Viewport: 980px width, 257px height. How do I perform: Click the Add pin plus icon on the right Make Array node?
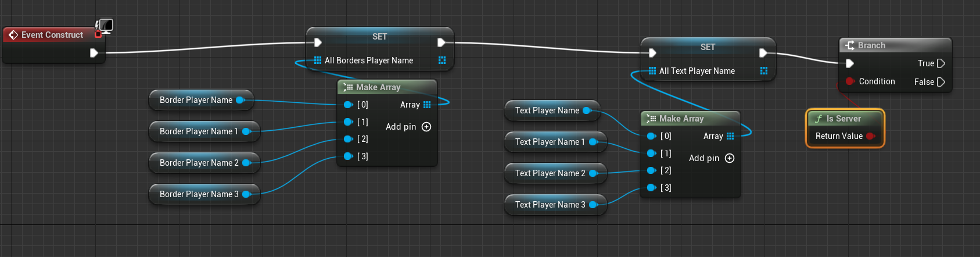[730, 158]
